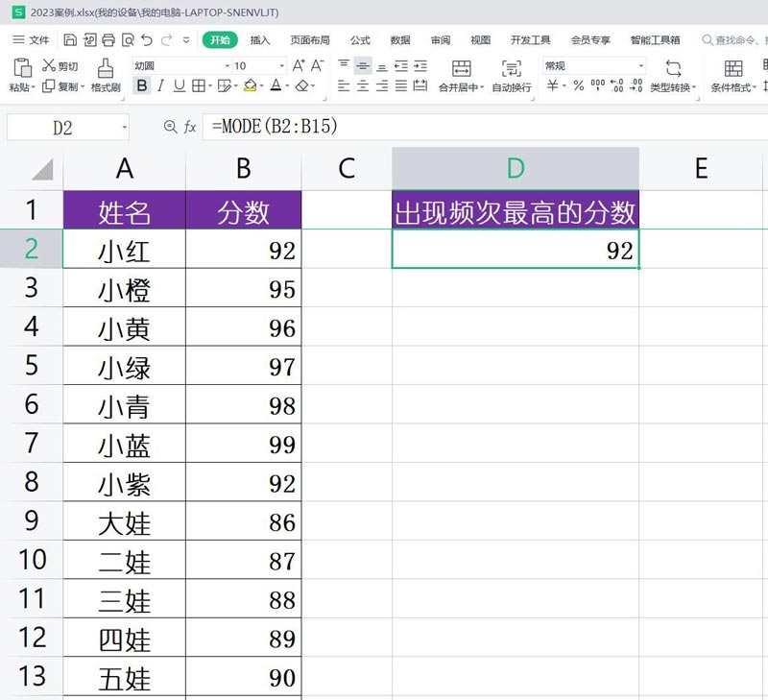Image resolution: width=768 pixels, height=700 pixels.
Task: Toggle middle vertical alignment
Action: pos(363,65)
